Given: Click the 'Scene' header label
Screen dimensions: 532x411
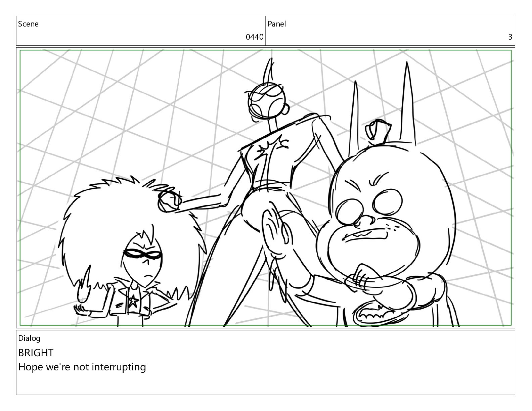Looking at the screenshot, I should [28, 24].
